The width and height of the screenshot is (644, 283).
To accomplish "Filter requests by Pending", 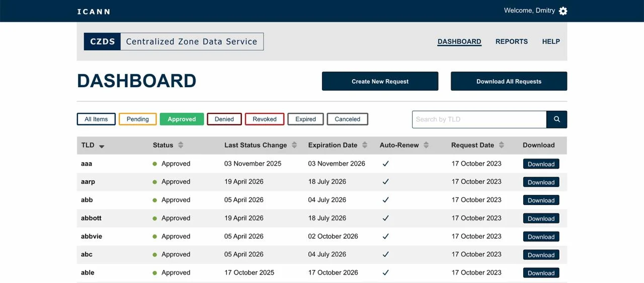I will tap(138, 119).
